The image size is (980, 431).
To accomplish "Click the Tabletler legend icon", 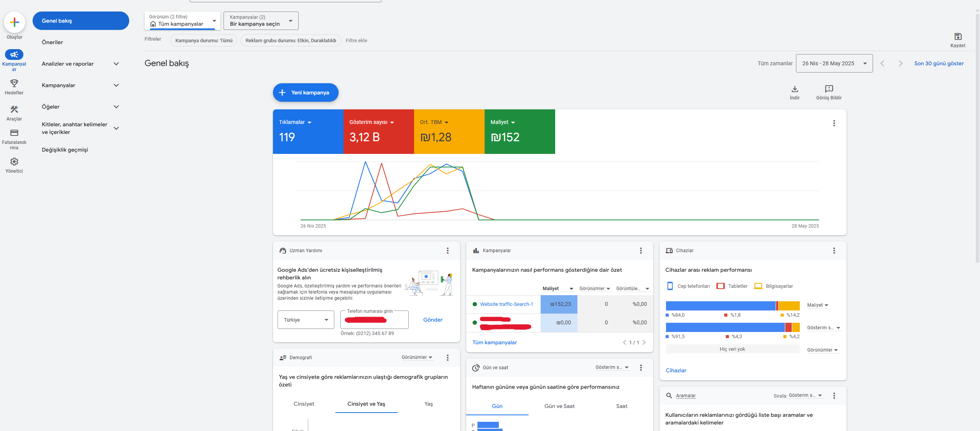I will point(720,286).
